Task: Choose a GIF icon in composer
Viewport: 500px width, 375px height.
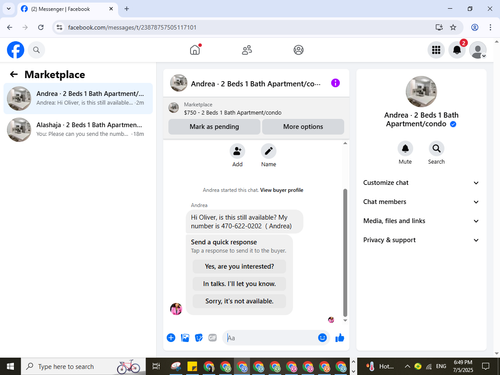Action: tap(212, 338)
